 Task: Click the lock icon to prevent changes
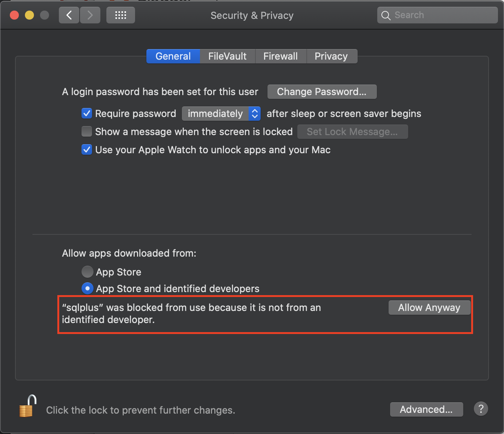(x=28, y=406)
